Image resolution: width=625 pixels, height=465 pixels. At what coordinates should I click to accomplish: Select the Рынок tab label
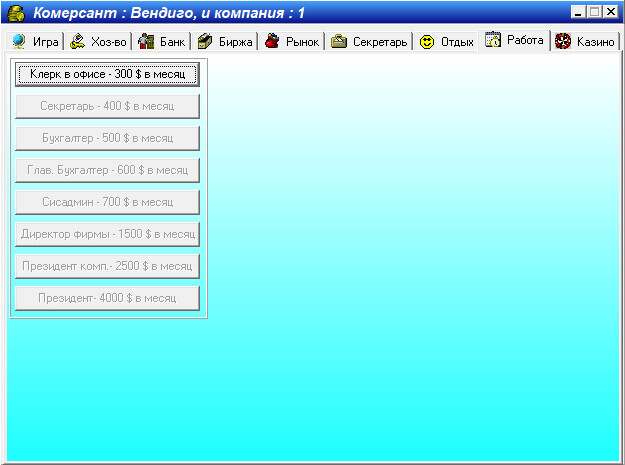303,42
